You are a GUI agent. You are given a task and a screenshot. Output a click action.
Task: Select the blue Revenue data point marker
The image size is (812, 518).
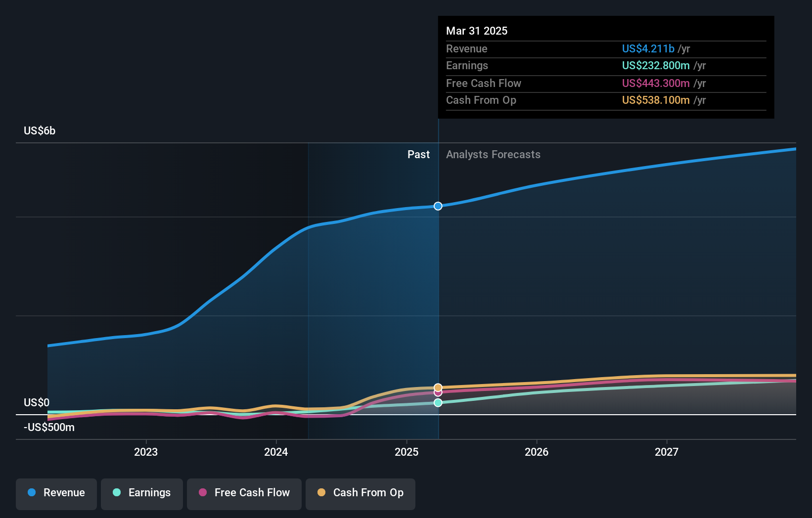tap(437, 206)
